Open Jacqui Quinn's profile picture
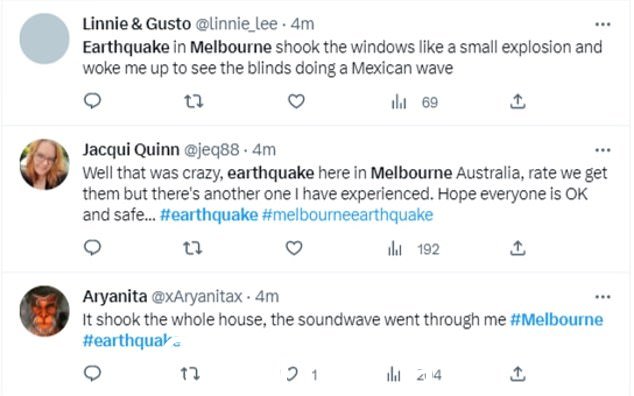Screen dimensions: 634x396 click(x=44, y=164)
